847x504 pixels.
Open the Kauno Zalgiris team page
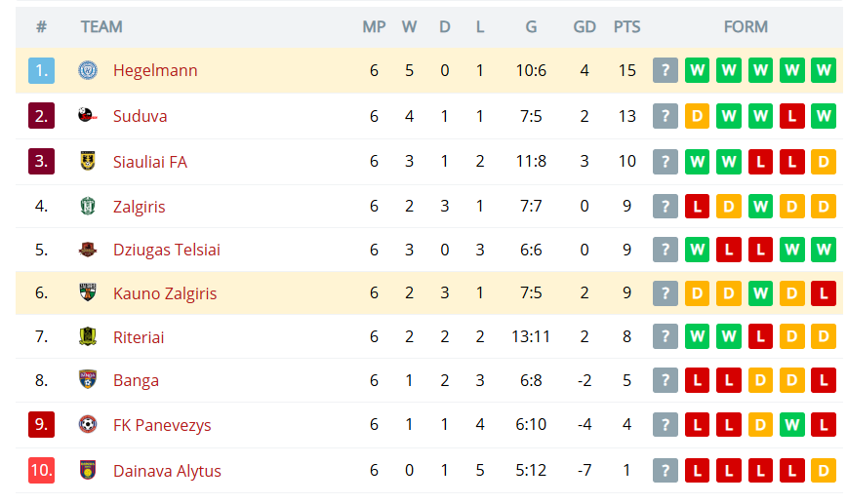pos(165,293)
